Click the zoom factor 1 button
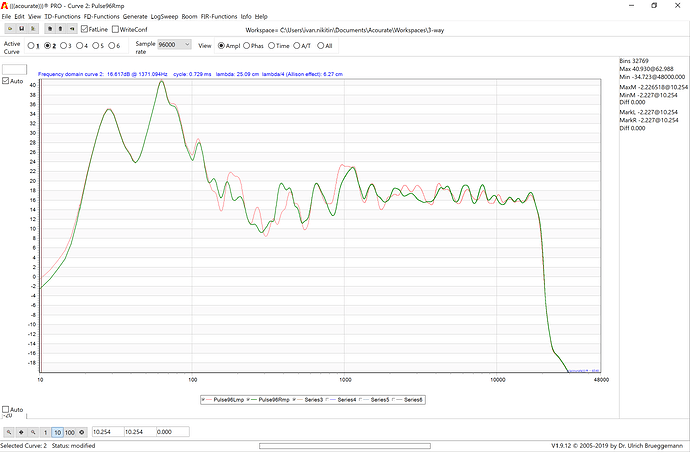The image size is (690, 452). (x=45, y=432)
